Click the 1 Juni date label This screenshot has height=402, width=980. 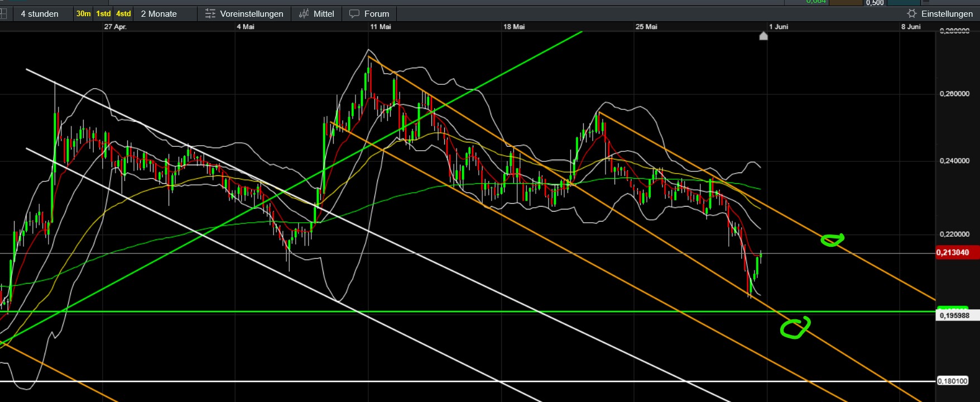(779, 27)
